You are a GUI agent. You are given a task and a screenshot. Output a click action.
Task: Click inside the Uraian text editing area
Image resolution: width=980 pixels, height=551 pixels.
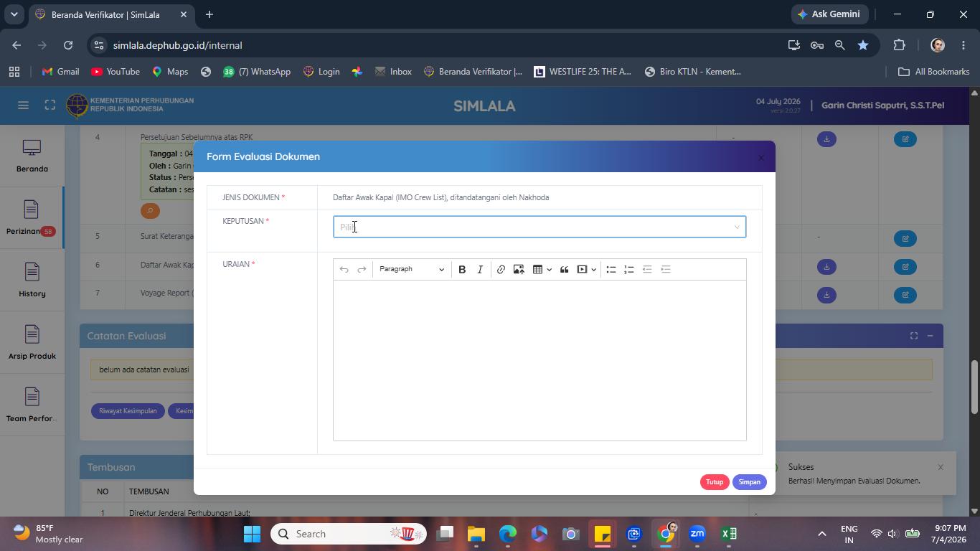coord(540,360)
